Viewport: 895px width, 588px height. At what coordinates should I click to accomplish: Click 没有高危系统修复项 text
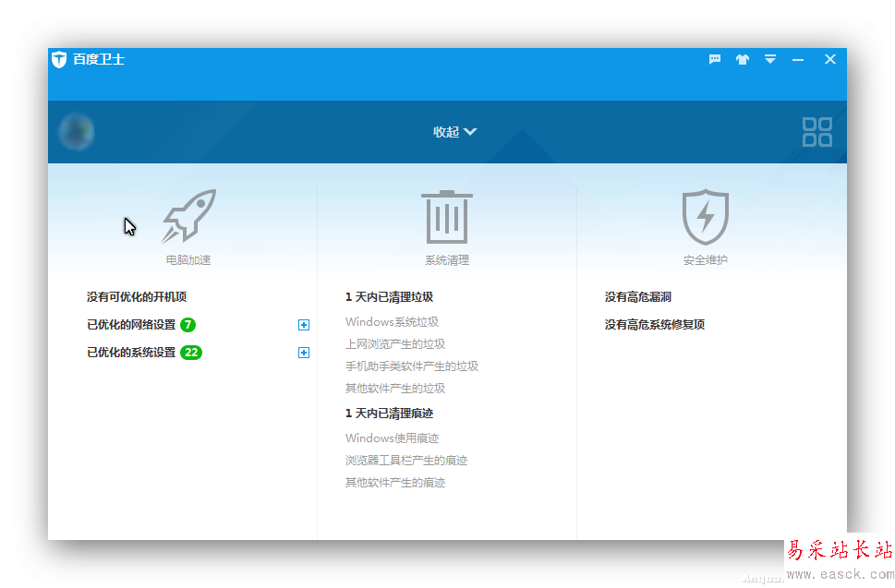click(655, 325)
